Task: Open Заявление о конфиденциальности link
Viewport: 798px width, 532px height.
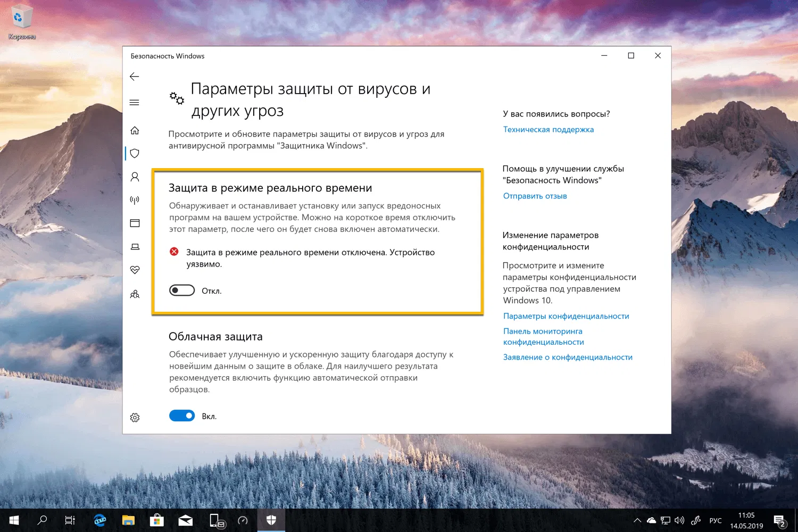Action: click(568, 357)
